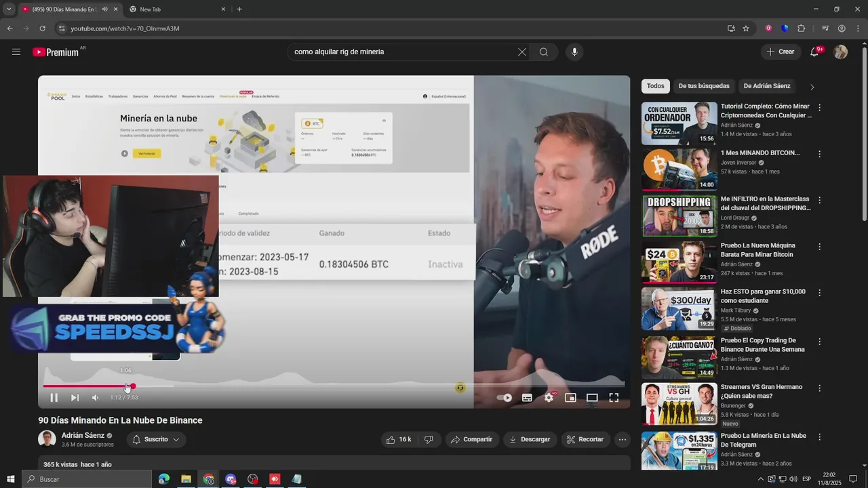Viewport: 868px width, 488px height.
Task: Switch to the New Tab tab
Action: 178,9
